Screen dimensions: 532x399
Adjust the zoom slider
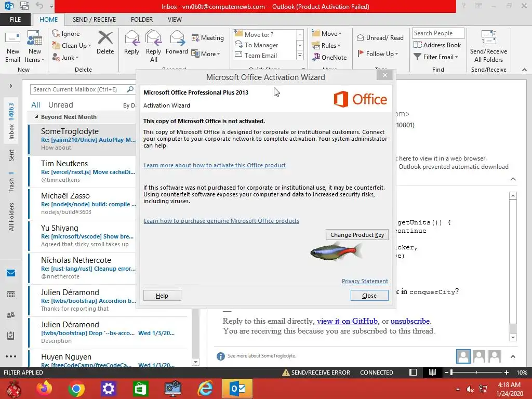451,373
